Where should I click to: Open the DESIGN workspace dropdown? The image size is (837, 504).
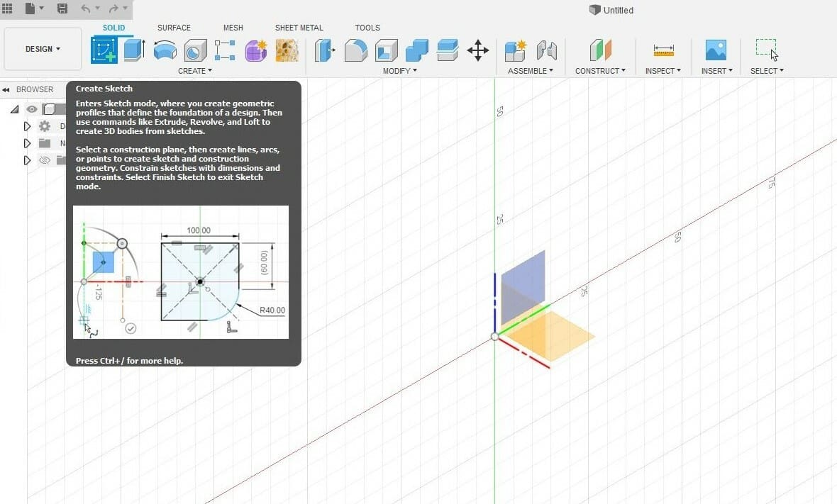pos(43,48)
